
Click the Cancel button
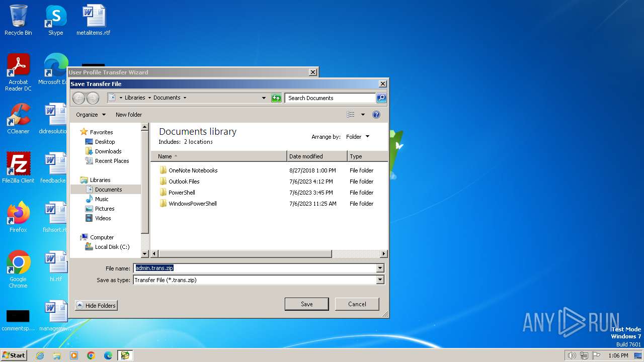pyautogui.click(x=357, y=304)
